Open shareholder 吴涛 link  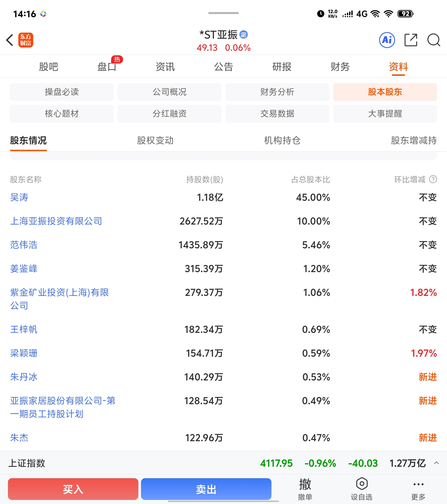[19, 197]
